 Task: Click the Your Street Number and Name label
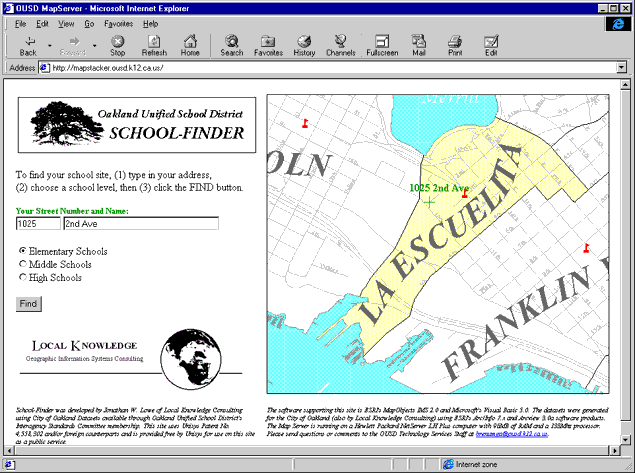pyautogui.click(x=72, y=211)
